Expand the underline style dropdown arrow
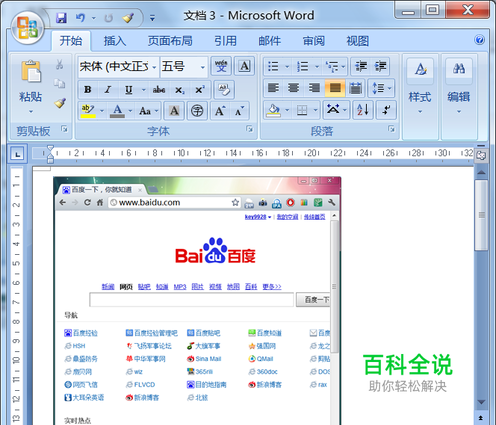This screenshot has width=496, height=425. pyautogui.click(x=143, y=90)
